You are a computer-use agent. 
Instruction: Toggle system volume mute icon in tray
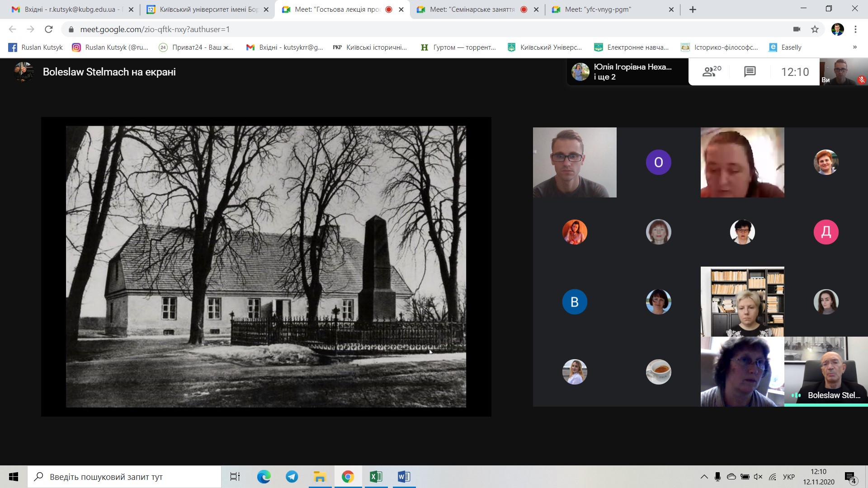pos(758,477)
